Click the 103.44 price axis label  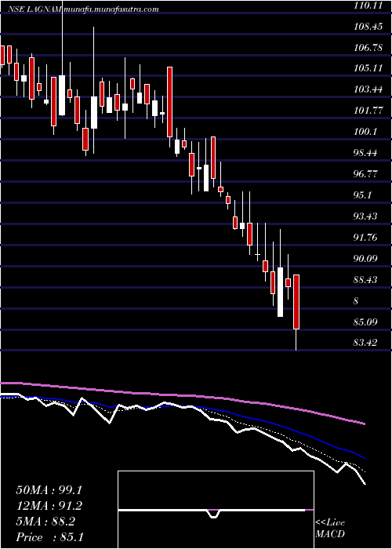pyautogui.click(x=368, y=89)
